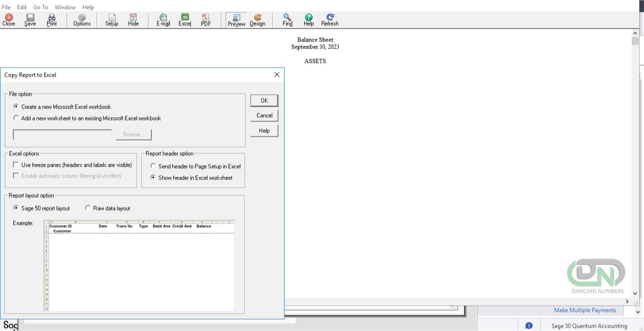
Task: Save the report using the toolbar
Action: 30,20
